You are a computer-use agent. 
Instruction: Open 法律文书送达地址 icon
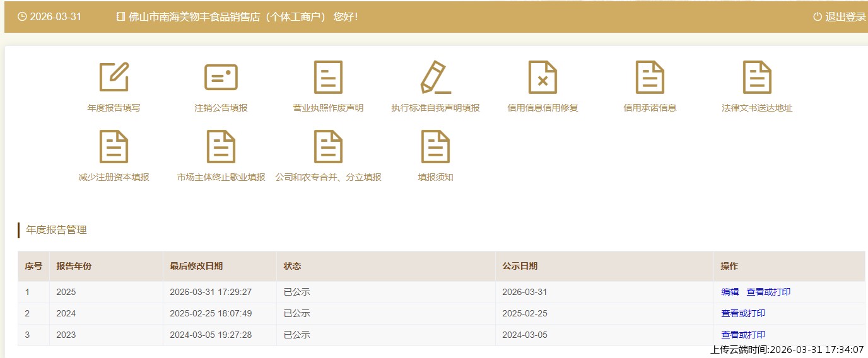757,77
